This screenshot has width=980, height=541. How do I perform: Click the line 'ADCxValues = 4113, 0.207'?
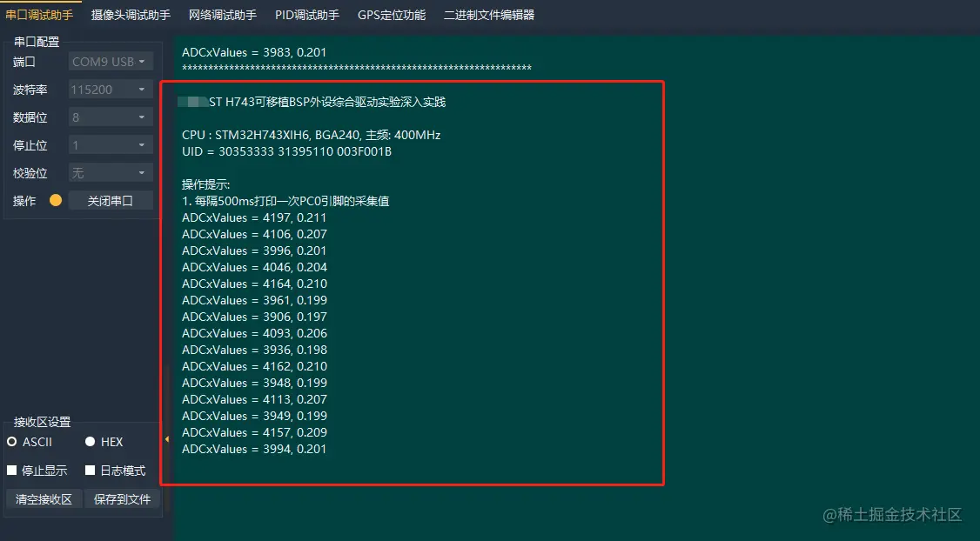click(254, 400)
